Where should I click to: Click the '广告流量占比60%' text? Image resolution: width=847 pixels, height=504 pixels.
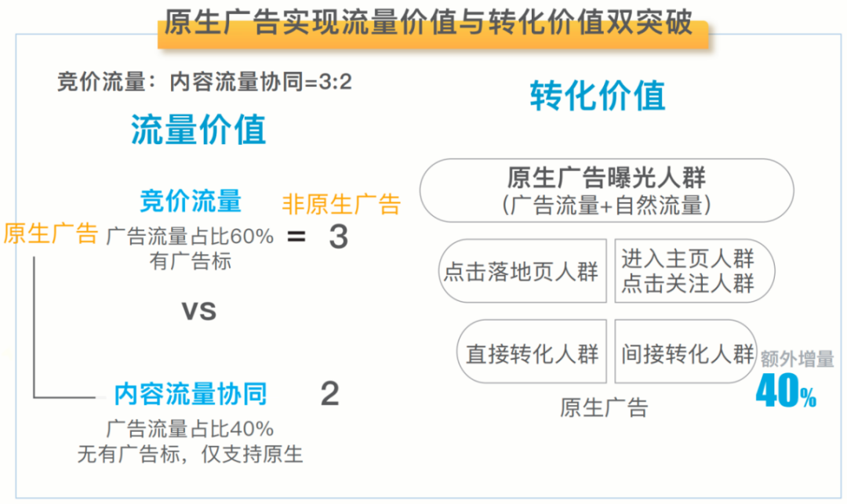[x=190, y=236]
